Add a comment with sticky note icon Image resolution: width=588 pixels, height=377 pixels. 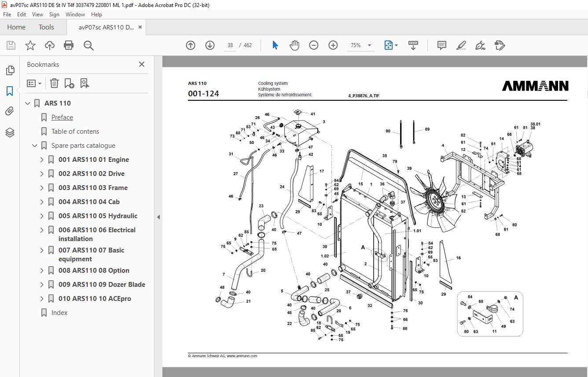click(442, 45)
